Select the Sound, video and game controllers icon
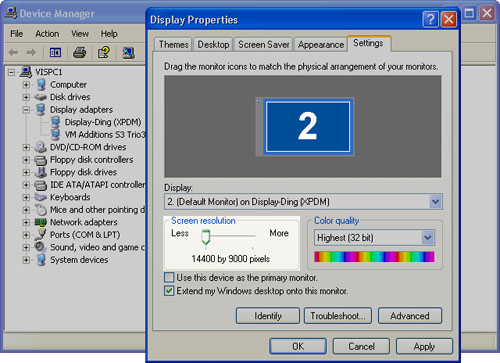 tap(41, 247)
